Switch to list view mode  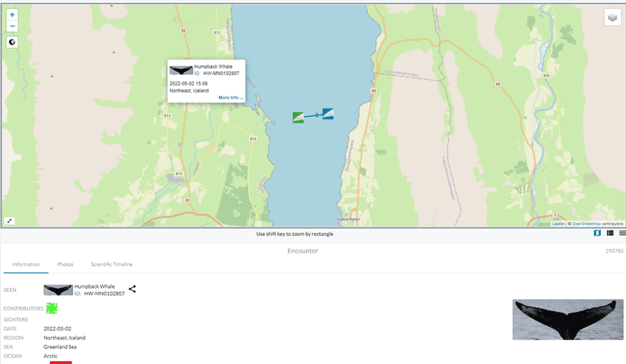coord(610,233)
